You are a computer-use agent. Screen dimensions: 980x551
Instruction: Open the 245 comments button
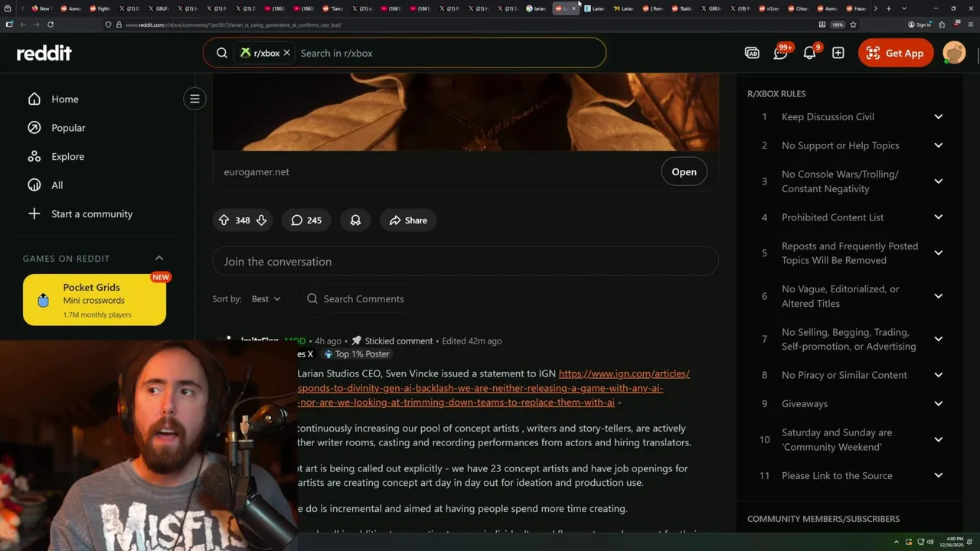coord(306,220)
